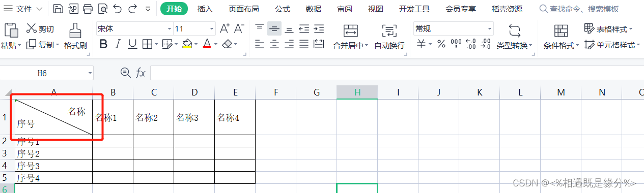Apply yellow fill color bucket
Viewport: 644px width, 193px height.
click(x=187, y=44)
